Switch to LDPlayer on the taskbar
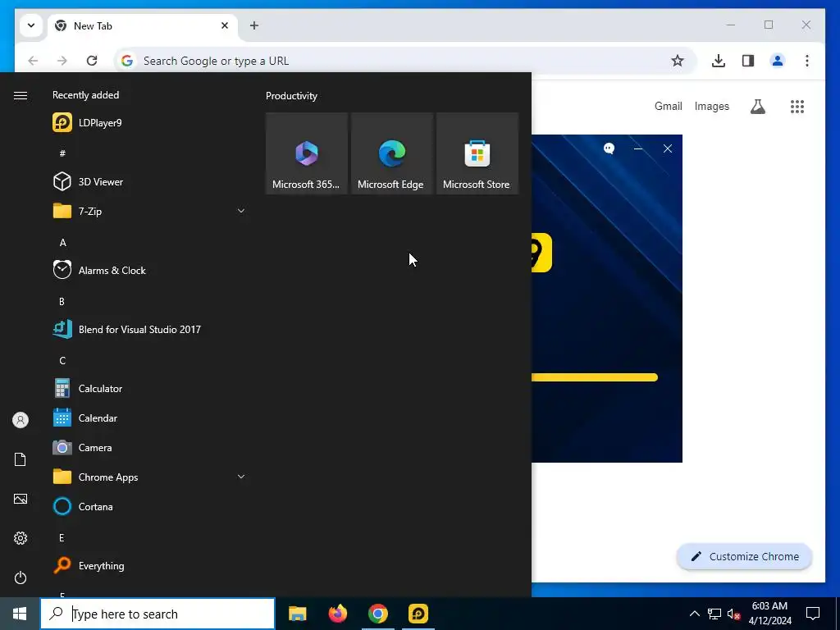Screen dimensions: 840x630 click(x=418, y=614)
